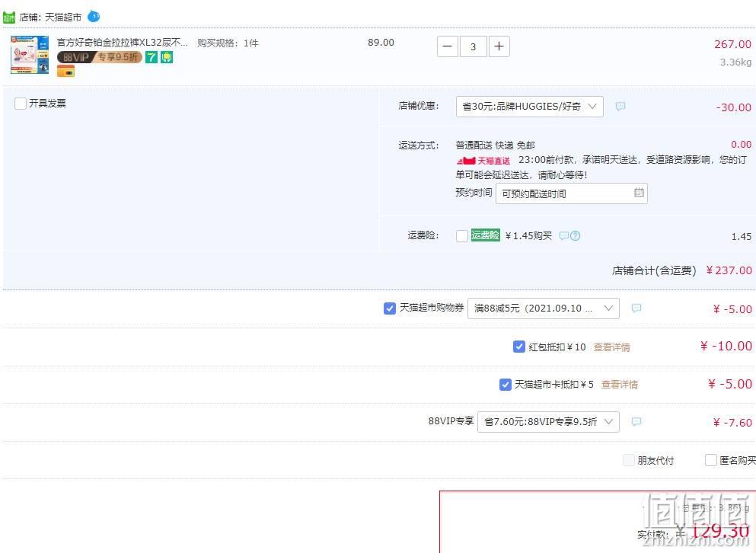
Task: Uncheck the 天猫超市购物券 checkbox
Action: point(390,308)
